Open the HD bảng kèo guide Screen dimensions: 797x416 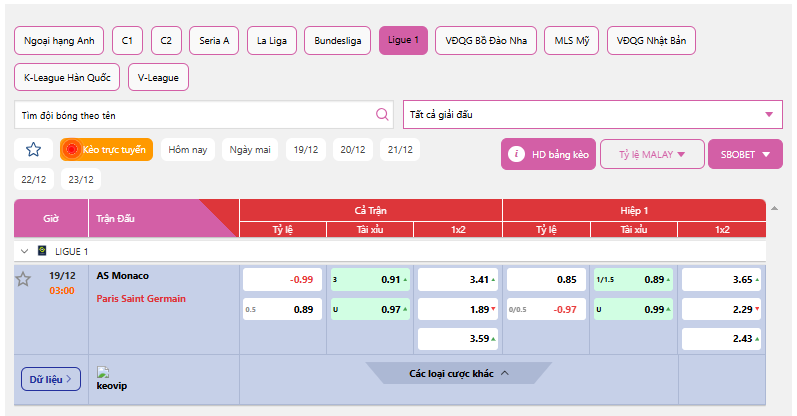pyautogui.click(x=548, y=154)
